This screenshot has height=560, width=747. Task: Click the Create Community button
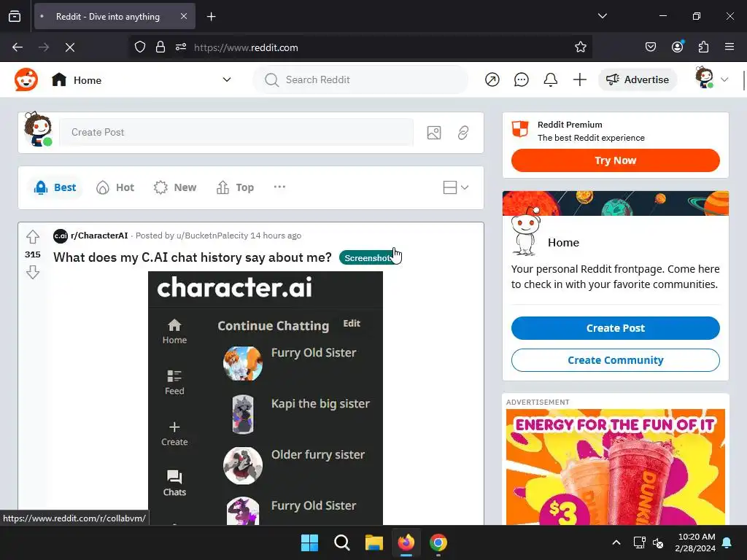point(615,360)
